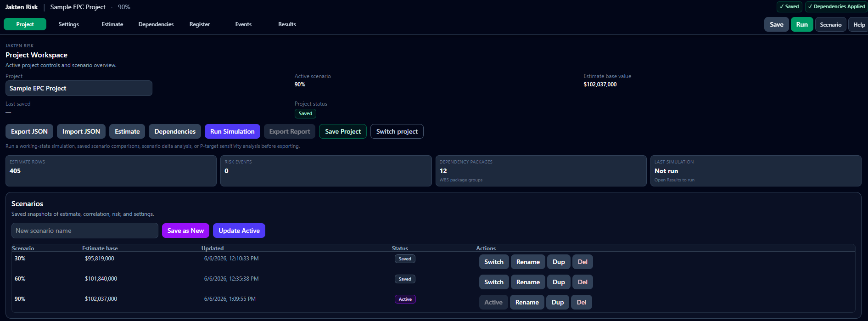Click the Estimate action button
The height and width of the screenshot is (321, 868).
(127, 131)
